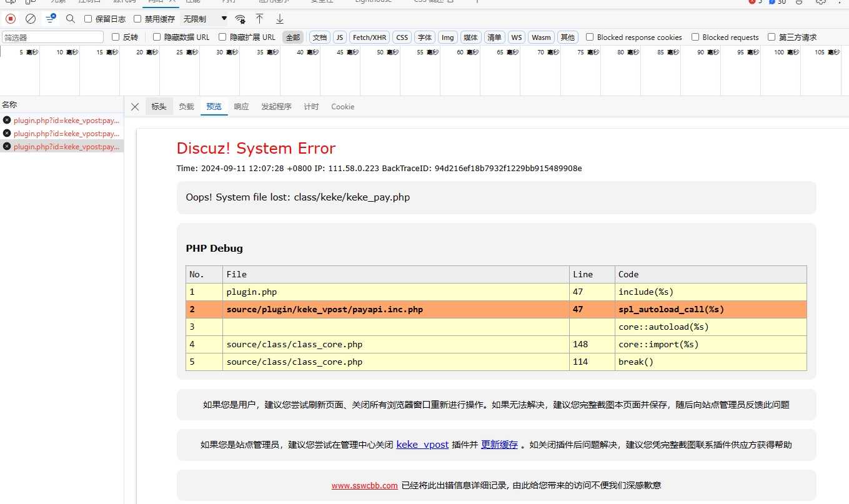The height and width of the screenshot is (504, 849).
Task: Click the highlighted payapi.inc.php file cell
Action: pyautogui.click(x=396, y=309)
